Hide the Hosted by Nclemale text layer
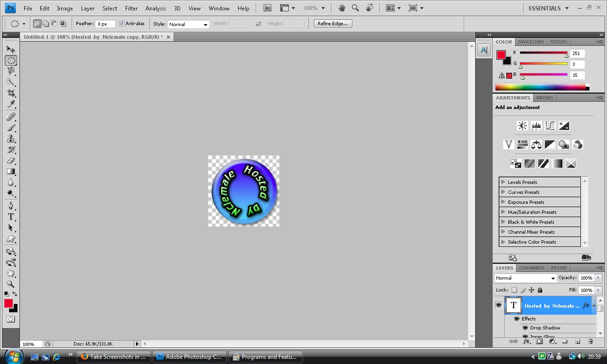This screenshot has height=364, width=607. (x=498, y=305)
